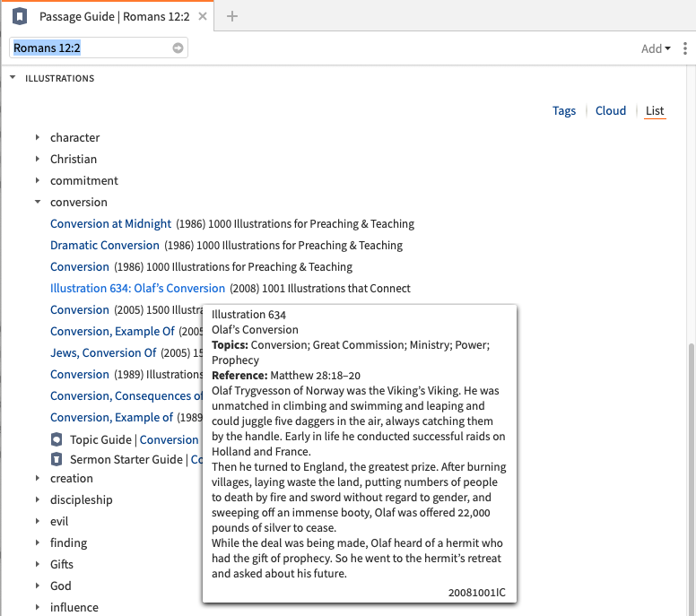
Task: Click the finding topic label
Action: pyautogui.click(x=68, y=542)
